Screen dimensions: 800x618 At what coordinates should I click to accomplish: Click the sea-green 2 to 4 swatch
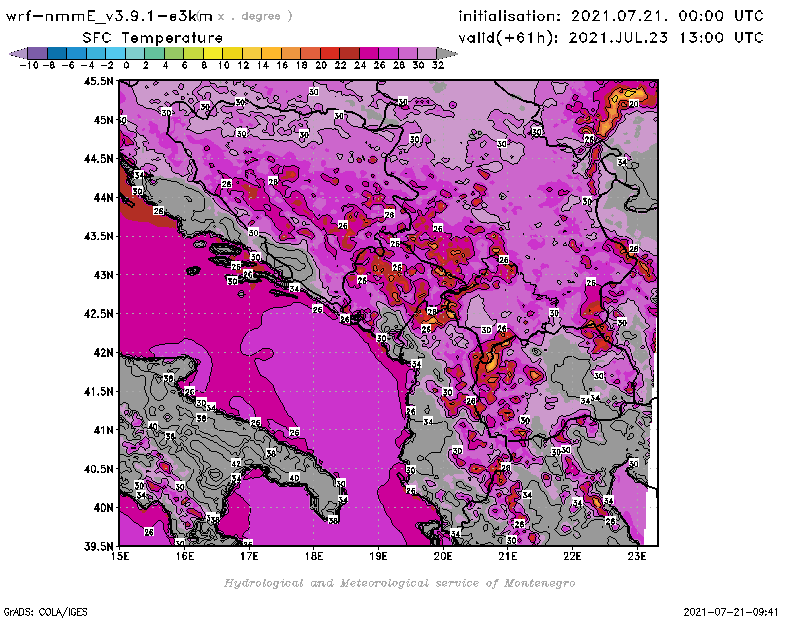154,53
